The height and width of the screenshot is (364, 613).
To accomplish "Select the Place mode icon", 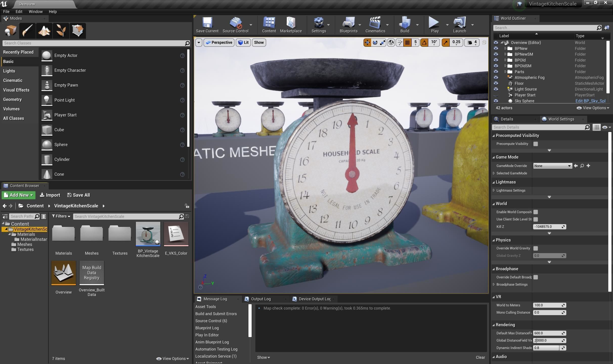I will 11,31.
